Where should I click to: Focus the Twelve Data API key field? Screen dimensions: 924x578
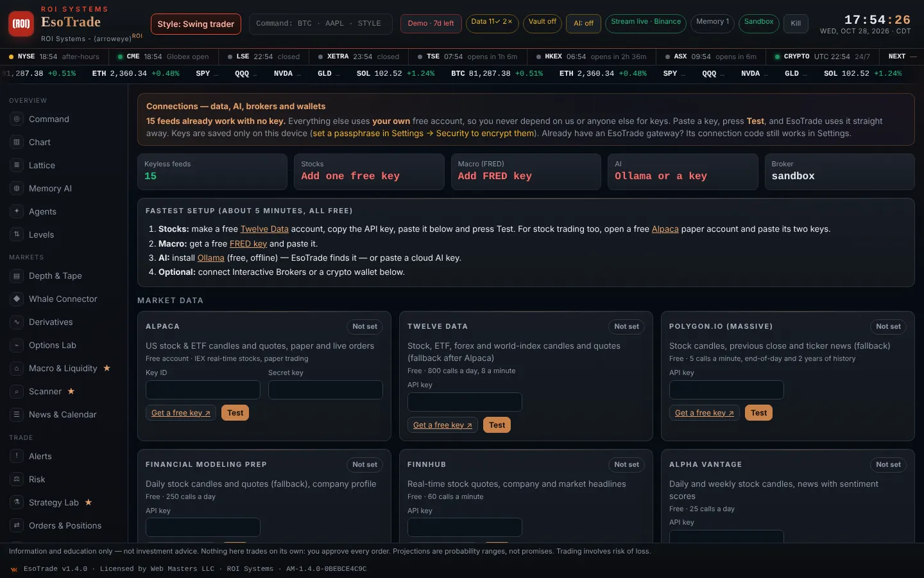[x=465, y=402]
